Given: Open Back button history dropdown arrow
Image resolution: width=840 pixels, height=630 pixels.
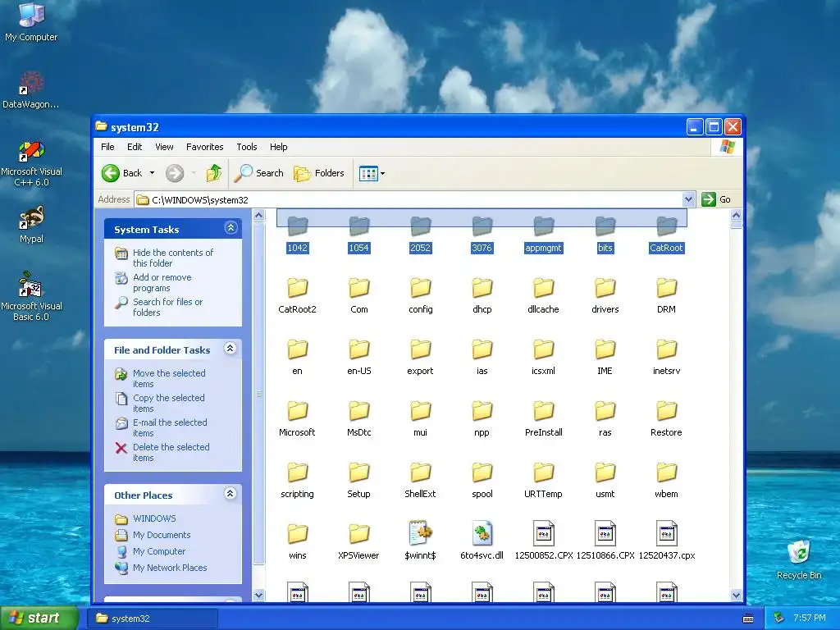Looking at the screenshot, I should pos(152,173).
